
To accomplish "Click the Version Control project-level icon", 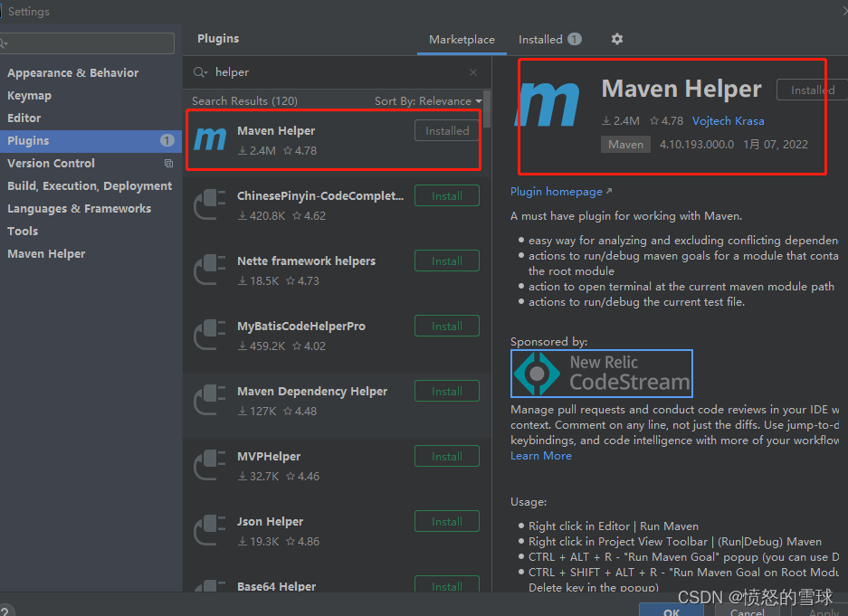I will pos(168,163).
